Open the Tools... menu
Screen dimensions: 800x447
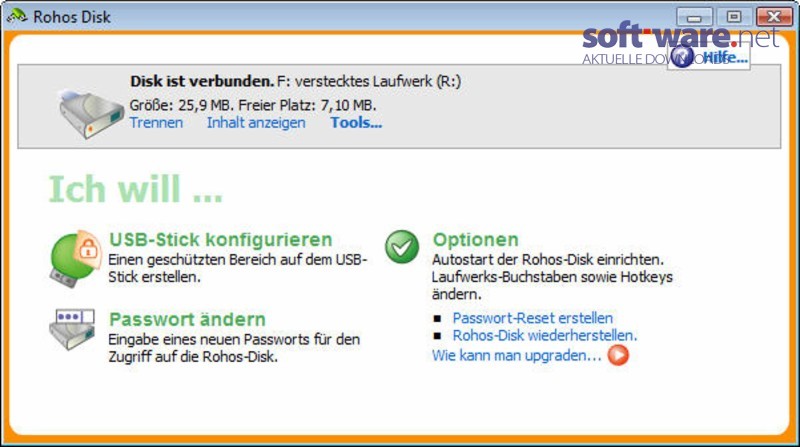(x=356, y=122)
